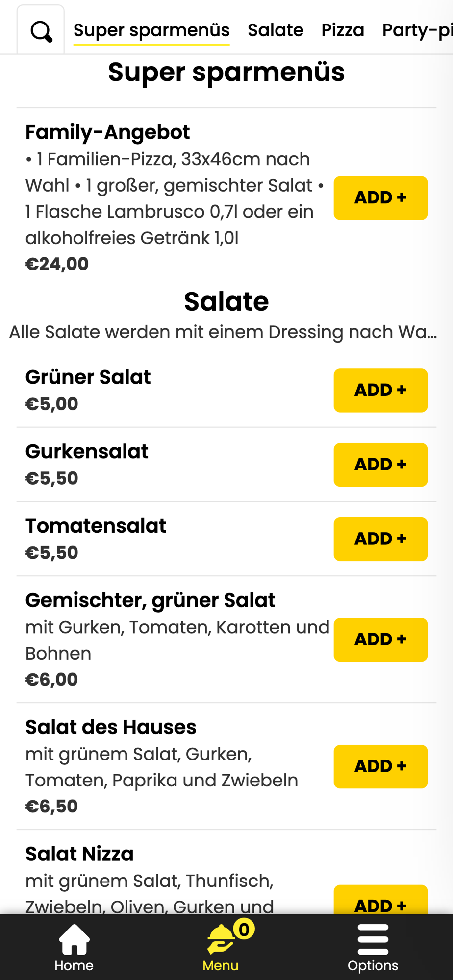Add Salat Nizza to the order
This screenshot has width=453, height=980.
click(x=380, y=901)
